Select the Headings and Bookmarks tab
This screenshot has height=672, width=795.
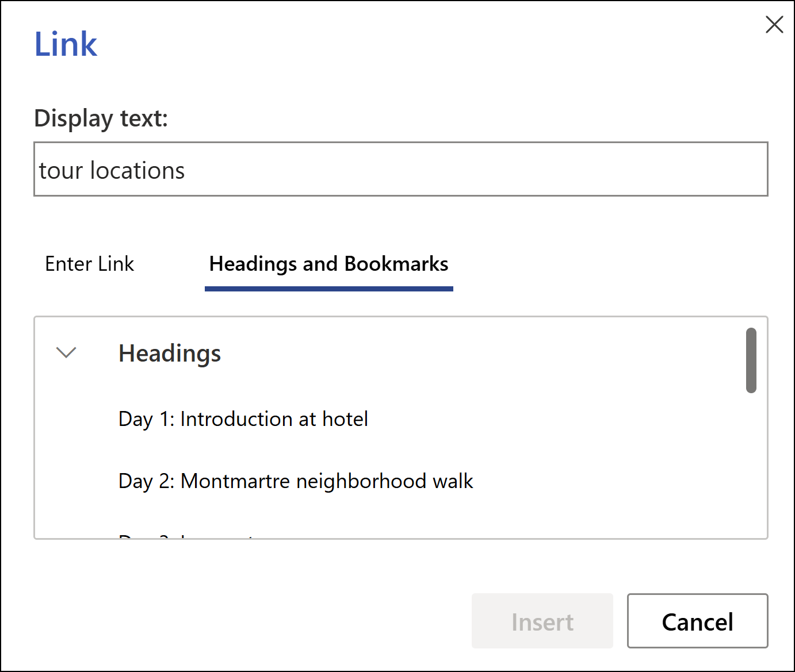tap(328, 264)
